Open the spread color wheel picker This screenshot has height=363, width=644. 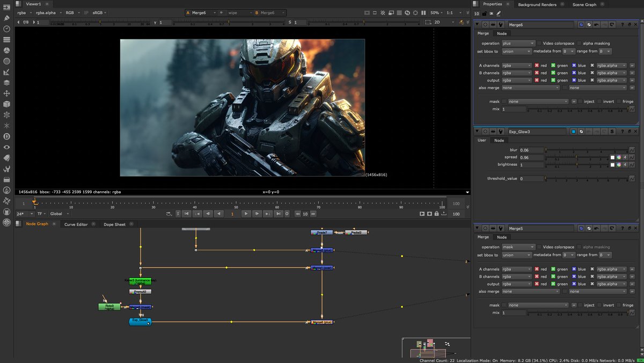619,157
